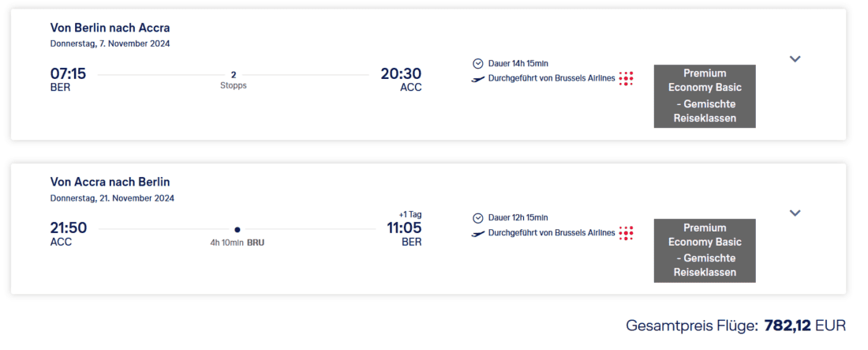
Task: Select return Premium Economy Basic fare box
Action: coord(705,250)
